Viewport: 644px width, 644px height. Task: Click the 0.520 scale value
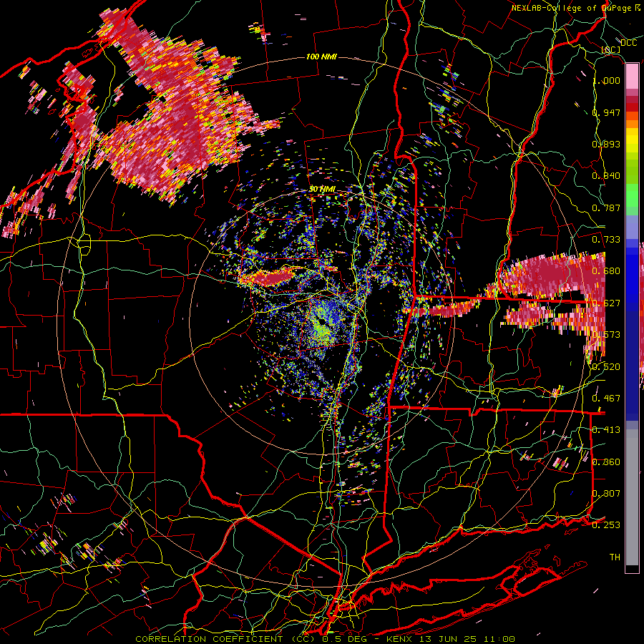[606, 367]
